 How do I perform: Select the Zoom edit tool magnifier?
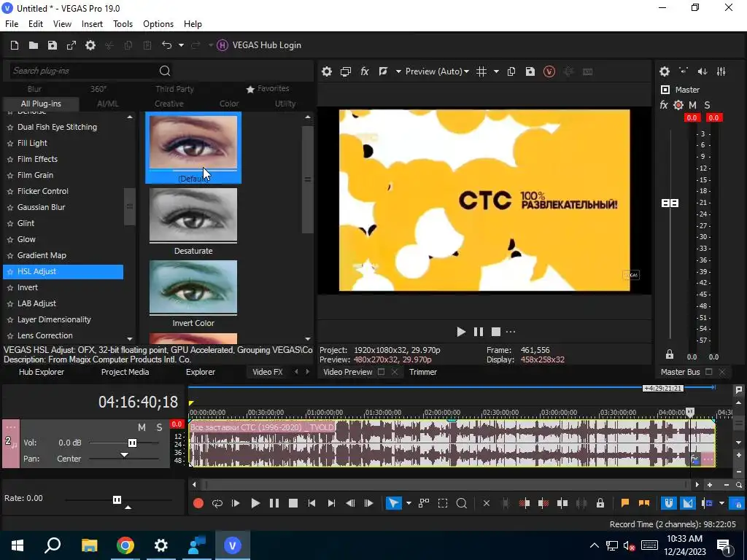tap(461, 503)
